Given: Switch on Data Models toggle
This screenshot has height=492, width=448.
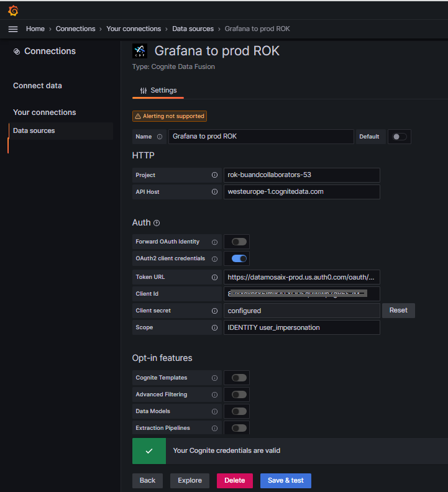Looking at the screenshot, I should (239, 411).
